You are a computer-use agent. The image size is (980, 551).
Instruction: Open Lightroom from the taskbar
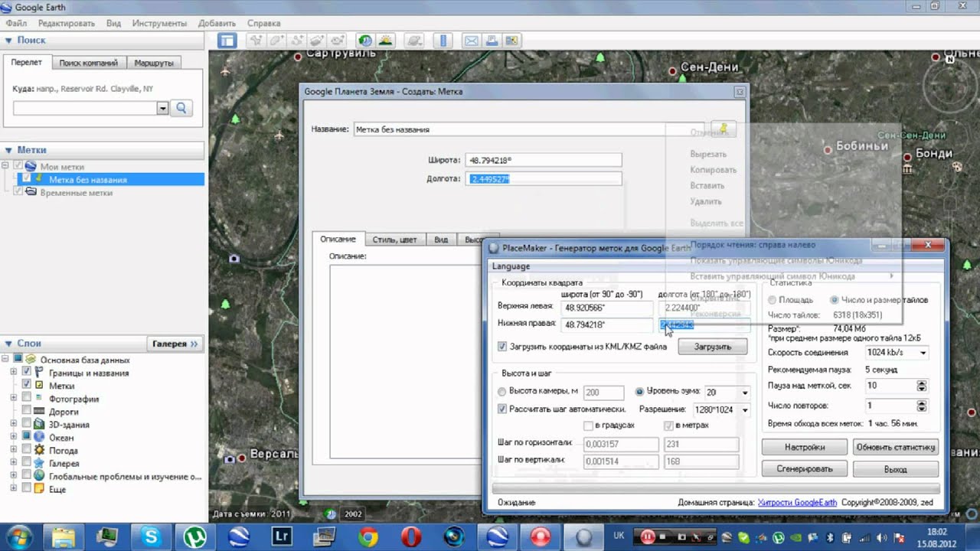(x=282, y=536)
